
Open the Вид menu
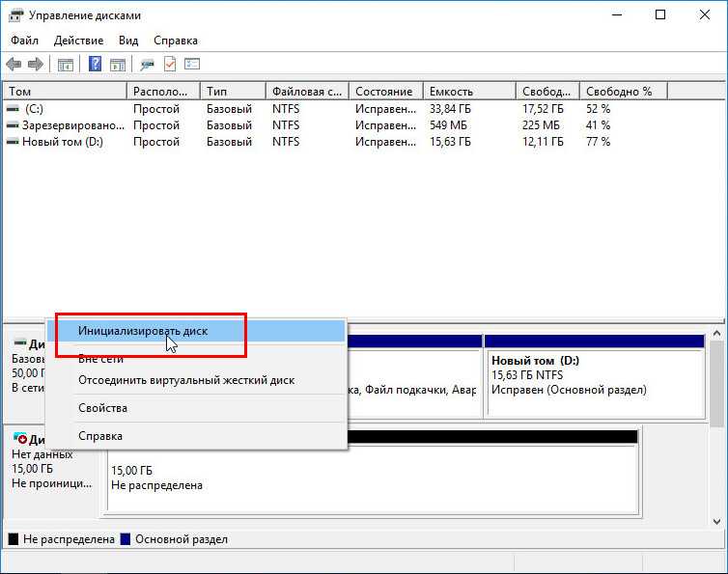(x=128, y=41)
